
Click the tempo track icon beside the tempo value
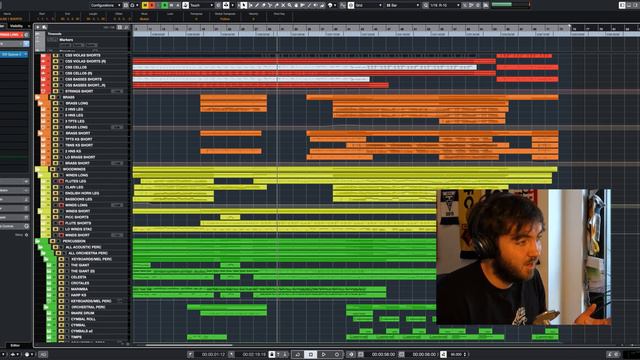point(443,354)
